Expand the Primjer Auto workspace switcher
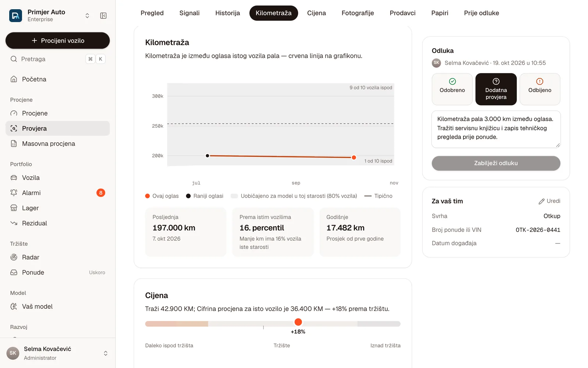Viewport: 588px width, 368px height. click(87, 15)
